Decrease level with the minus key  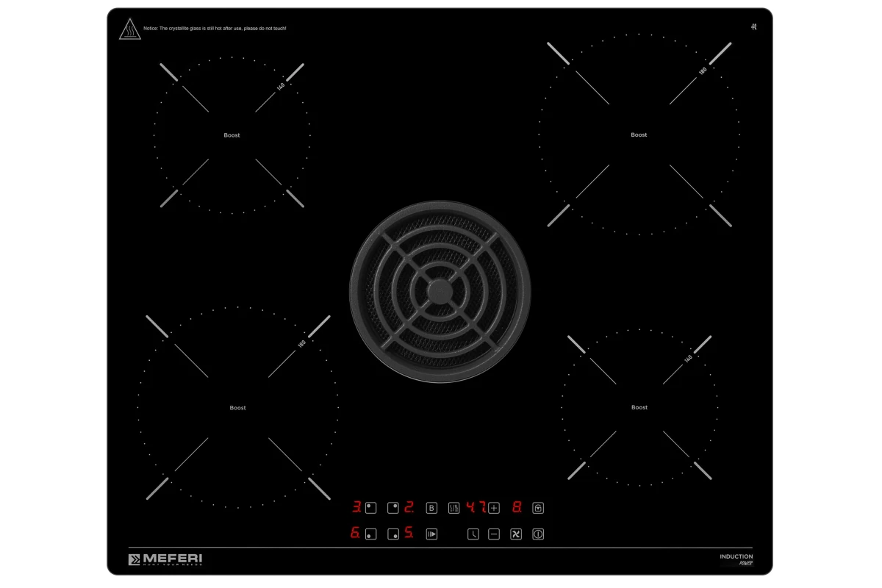[x=494, y=534]
